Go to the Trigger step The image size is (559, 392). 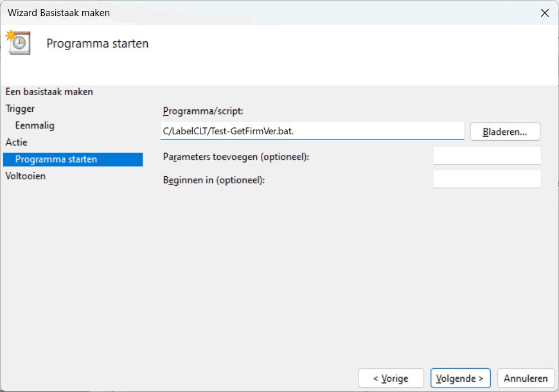[21, 109]
